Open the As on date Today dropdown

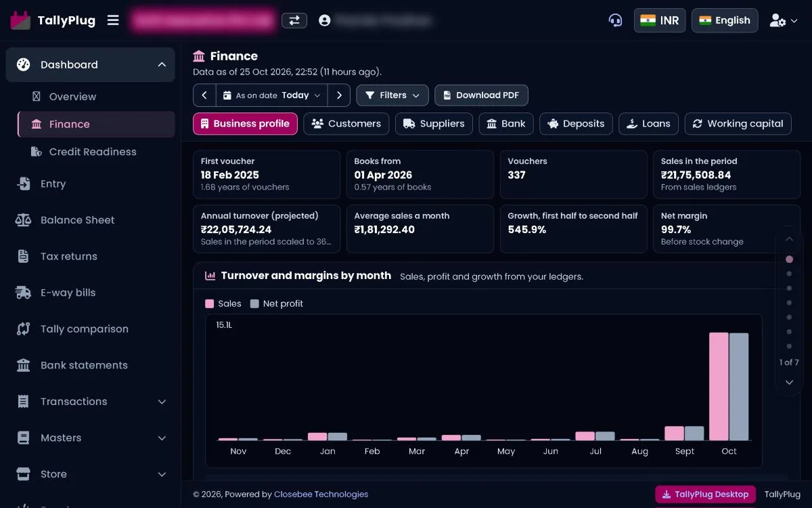(x=272, y=96)
